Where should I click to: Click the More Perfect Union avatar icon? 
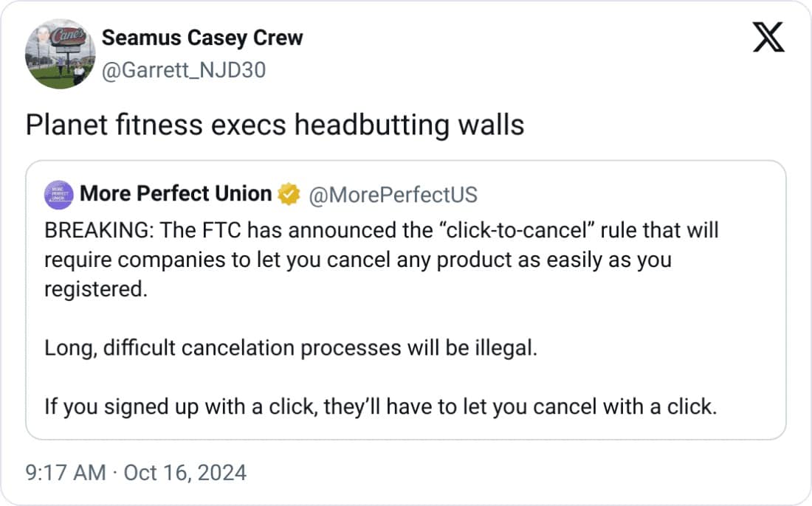point(58,195)
